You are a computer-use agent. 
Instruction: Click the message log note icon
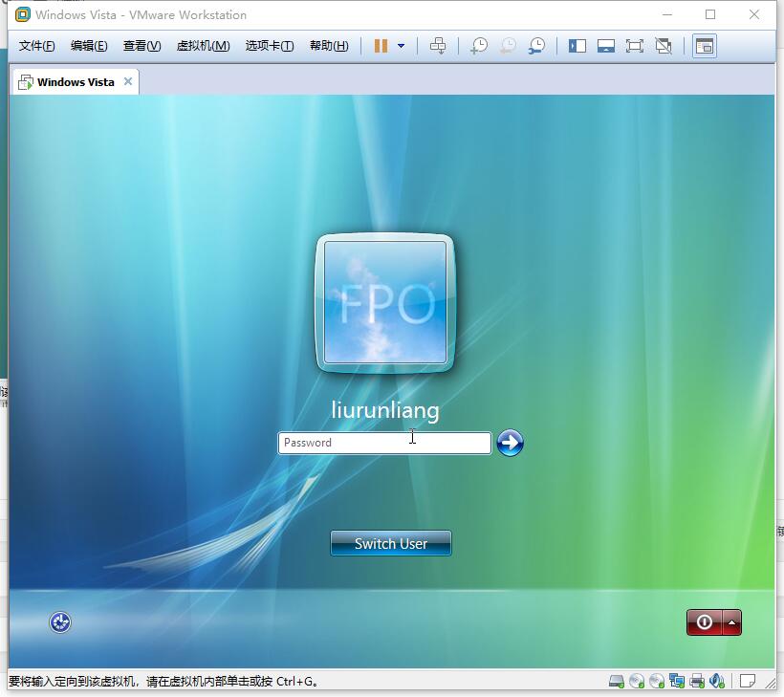748,681
